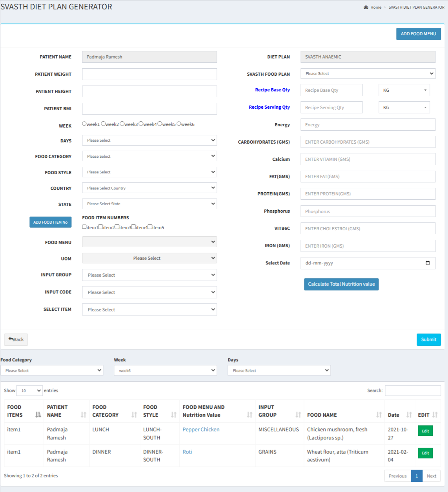Open the INPUT CODE dropdown
Image resolution: width=448 pixels, height=492 pixels.
149,292
